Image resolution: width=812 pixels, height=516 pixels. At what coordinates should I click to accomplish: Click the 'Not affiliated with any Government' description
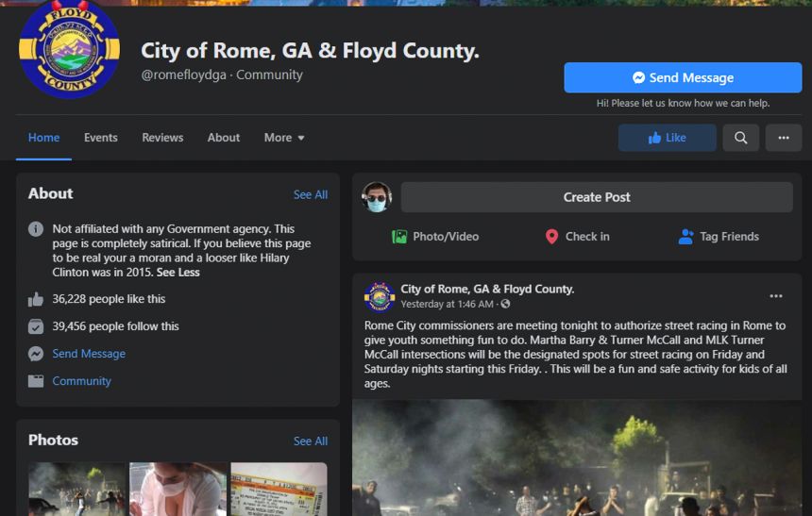(181, 251)
